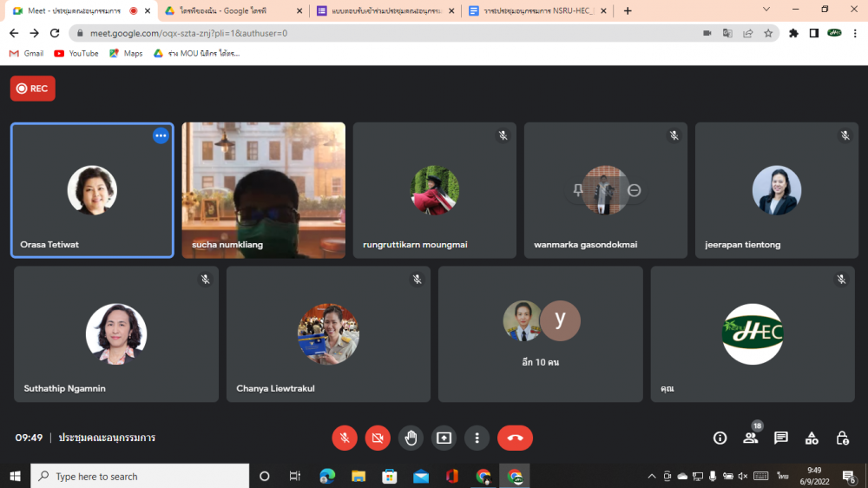Screen dimensions: 868x488
Task: Leave the call with the red hang-up button
Action: coord(515,439)
